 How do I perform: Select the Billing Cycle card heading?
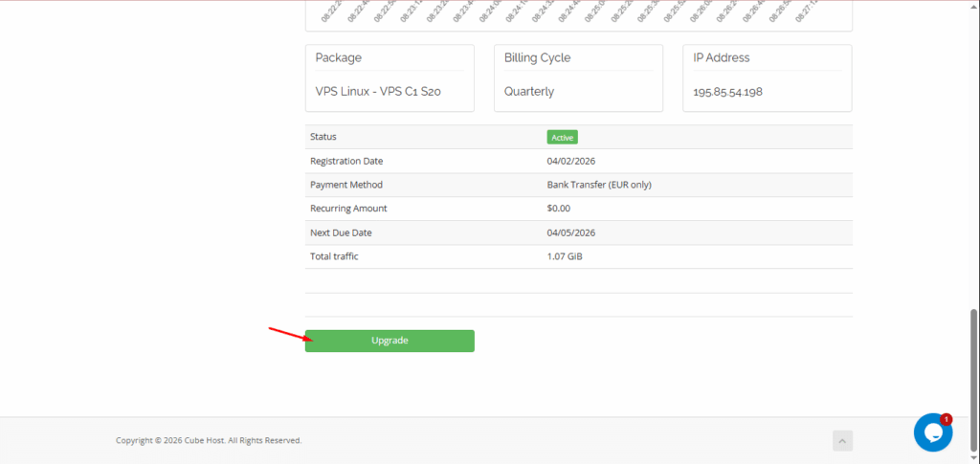pyautogui.click(x=537, y=58)
